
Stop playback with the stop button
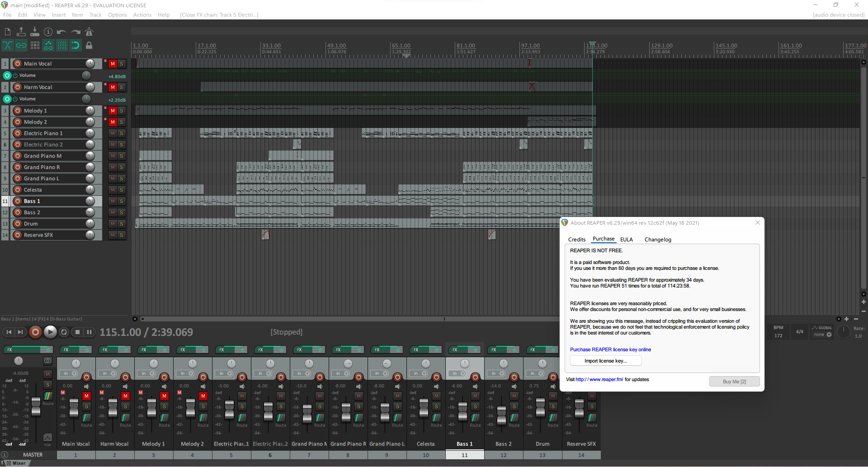pos(77,332)
